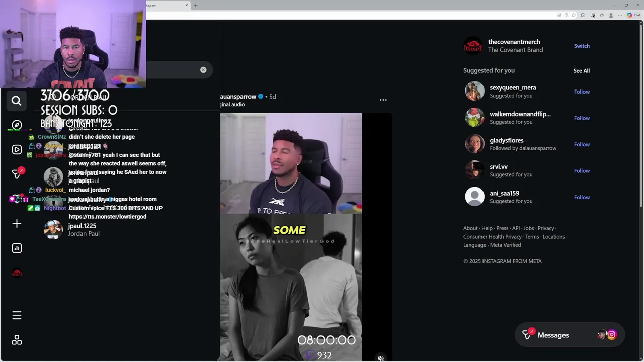This screenshot has width=644, height=362.
Task: Open browser apps grid icon in address bar
Action: coord(559,15)
